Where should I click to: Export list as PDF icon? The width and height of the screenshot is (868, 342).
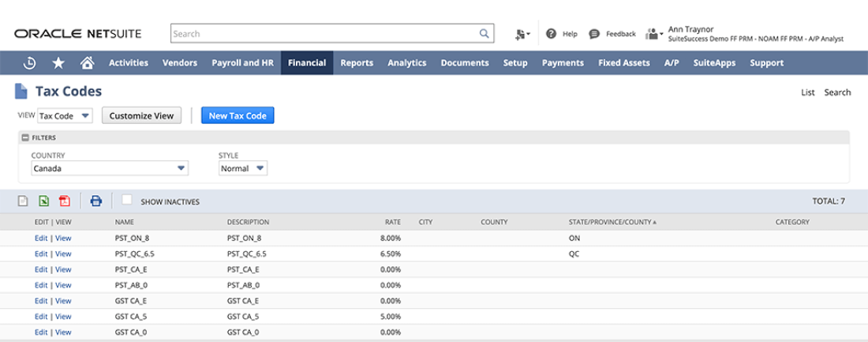coord(65,201)
